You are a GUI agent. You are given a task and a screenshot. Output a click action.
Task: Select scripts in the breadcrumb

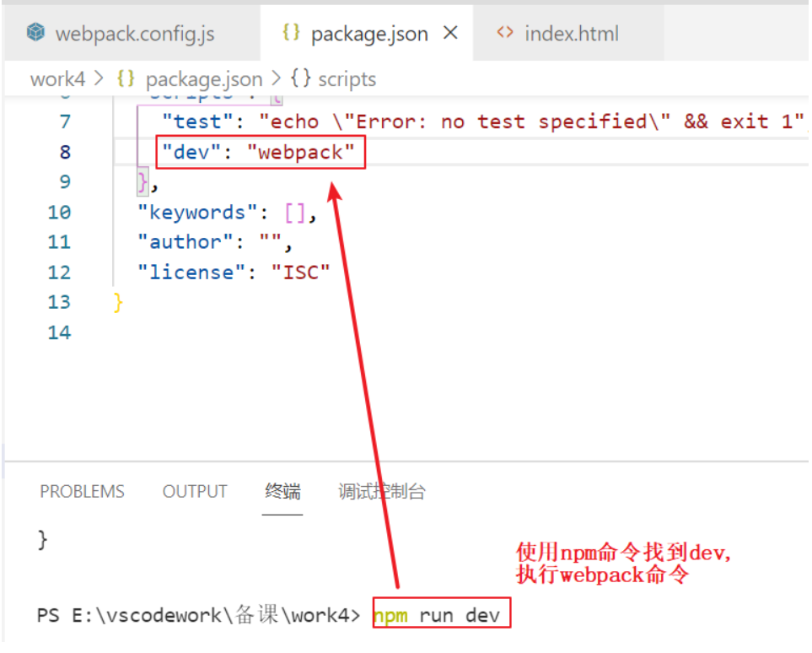pos(347,79)
